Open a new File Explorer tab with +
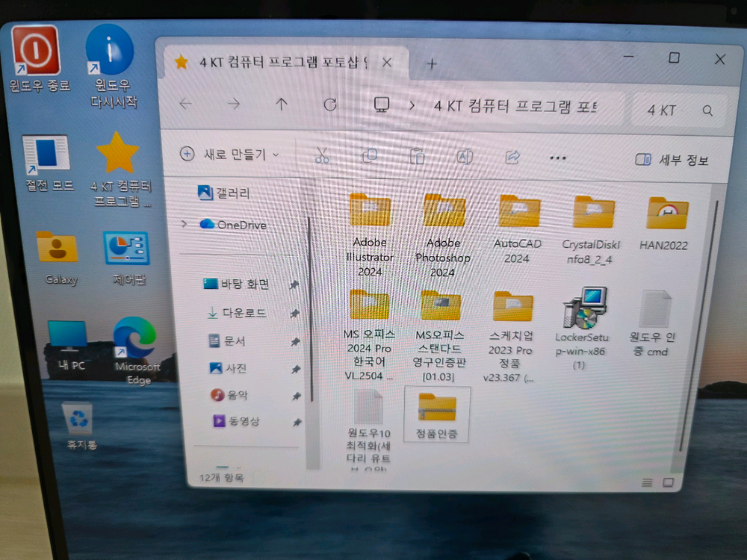747x560 pixels. click(x=432, y=64)
